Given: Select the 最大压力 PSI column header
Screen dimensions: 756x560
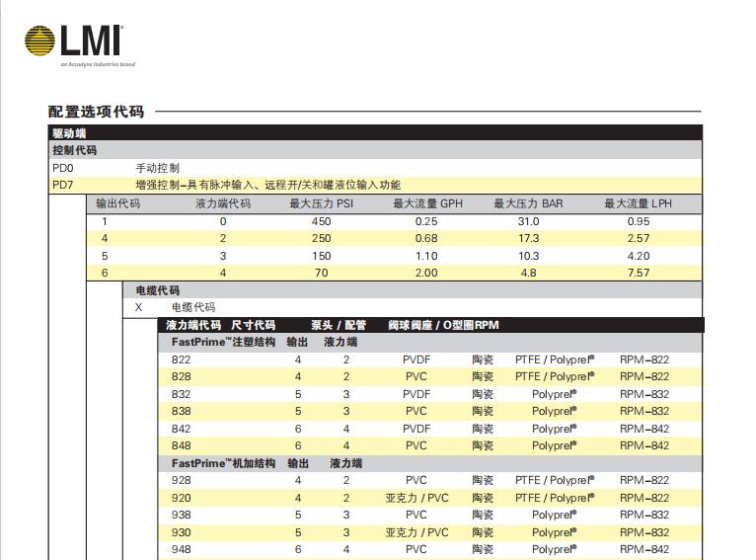Looking at the screenshot, I should [x=321, y=203].
